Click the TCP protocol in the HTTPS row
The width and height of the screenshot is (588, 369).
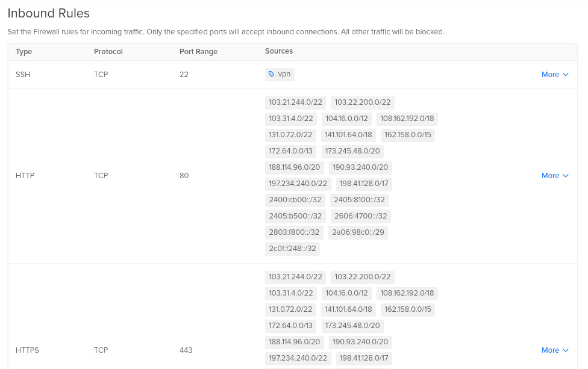pos(101,350)
